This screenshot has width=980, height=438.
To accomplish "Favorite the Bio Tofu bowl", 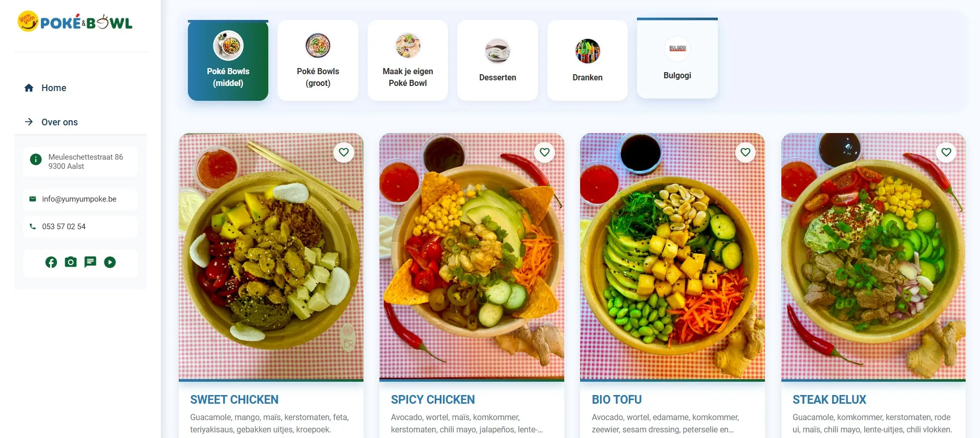I will click(x=745, y=152).
